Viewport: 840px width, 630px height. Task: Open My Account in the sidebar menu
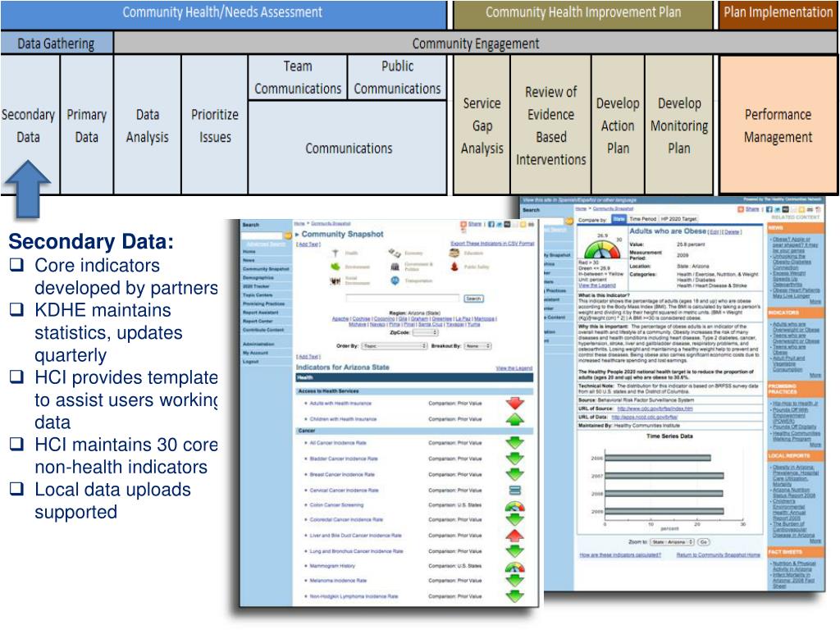coord(256,353)
